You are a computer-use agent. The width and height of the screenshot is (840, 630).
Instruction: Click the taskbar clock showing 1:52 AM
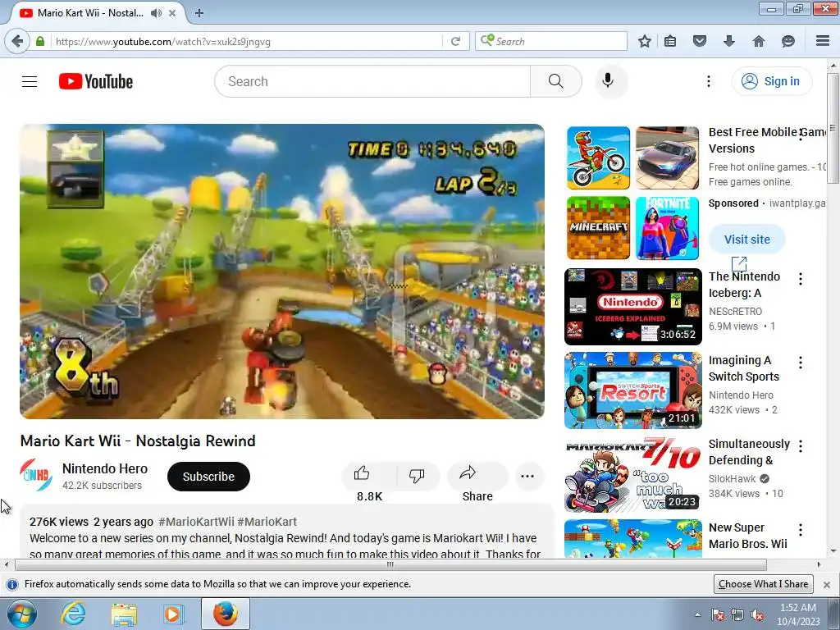[798, 614]
